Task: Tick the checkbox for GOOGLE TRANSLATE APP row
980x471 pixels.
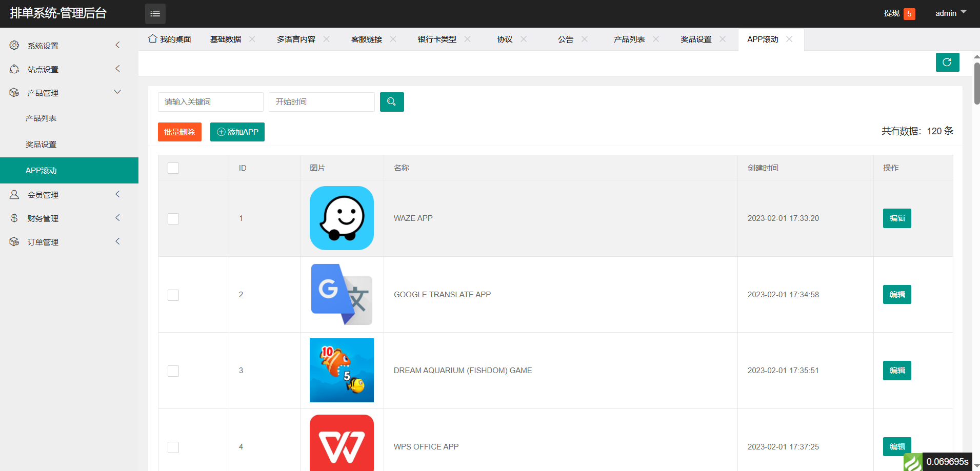Action: click(x=173, y=295)
